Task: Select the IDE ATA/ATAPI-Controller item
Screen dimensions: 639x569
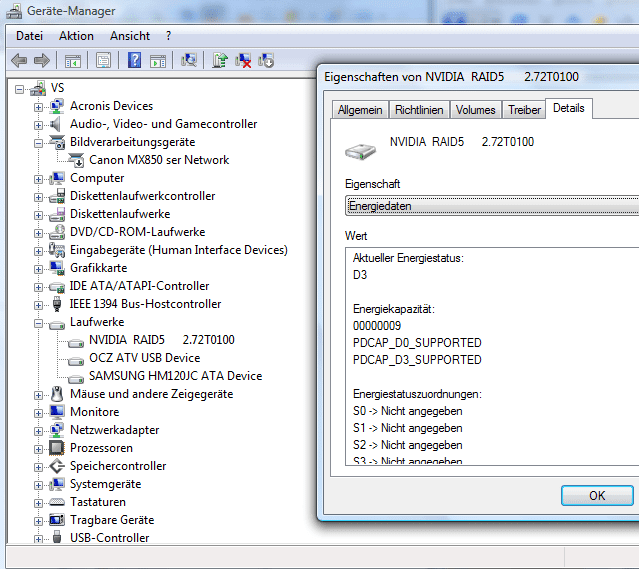Action: (139, 286)
